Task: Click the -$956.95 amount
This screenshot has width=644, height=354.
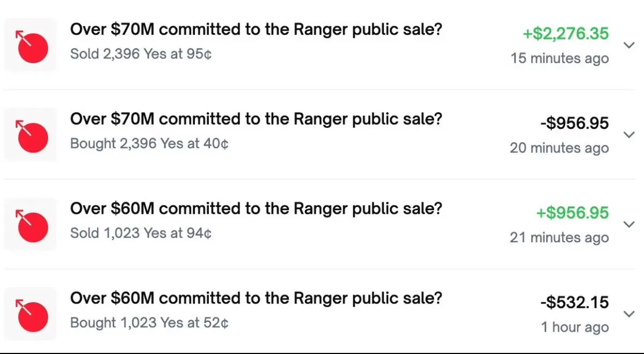Action: coord(574,124)
